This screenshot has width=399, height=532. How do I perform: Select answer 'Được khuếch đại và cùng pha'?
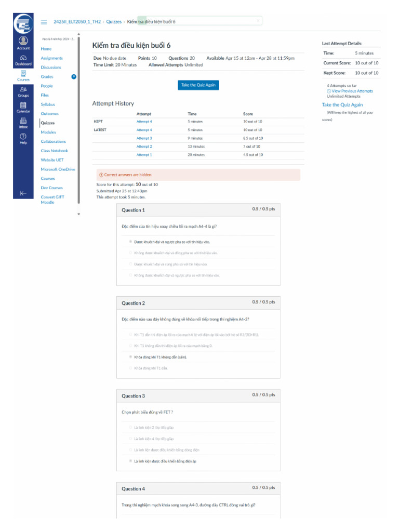click(130, 264)
